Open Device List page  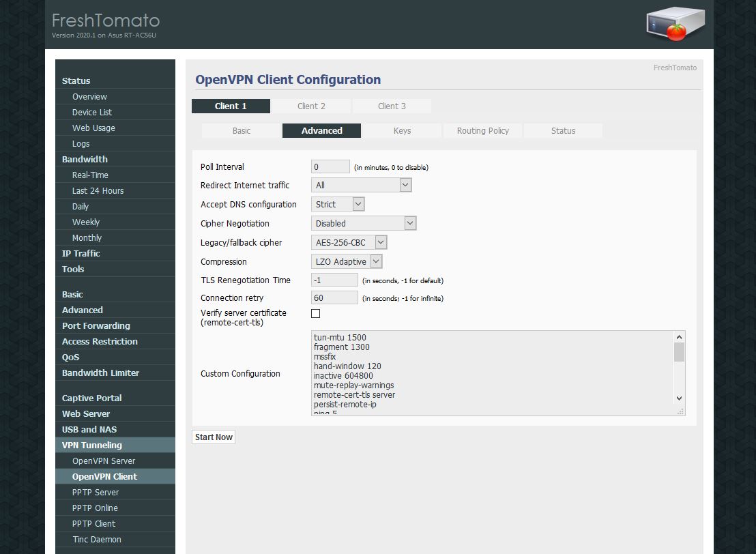(x=115, y=113)
